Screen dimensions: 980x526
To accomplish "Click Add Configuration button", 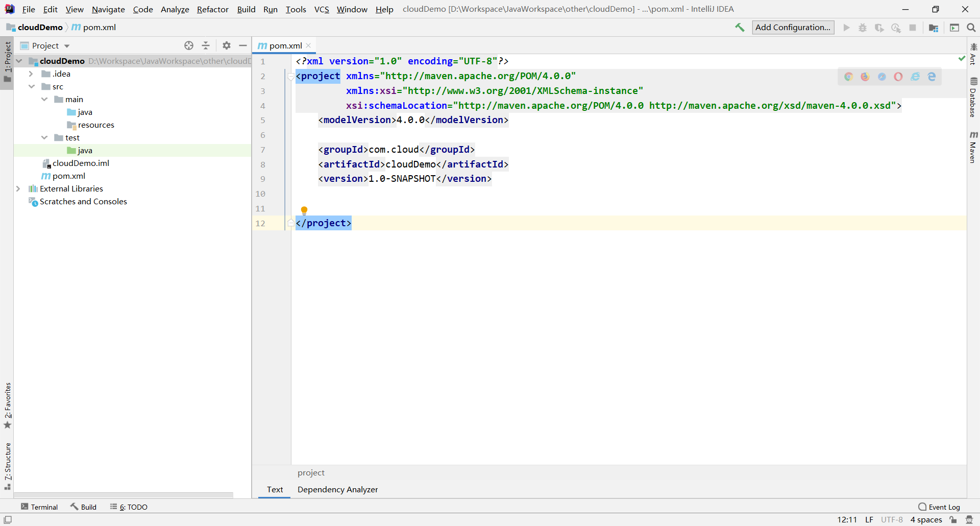I will [x=793, y=28].
